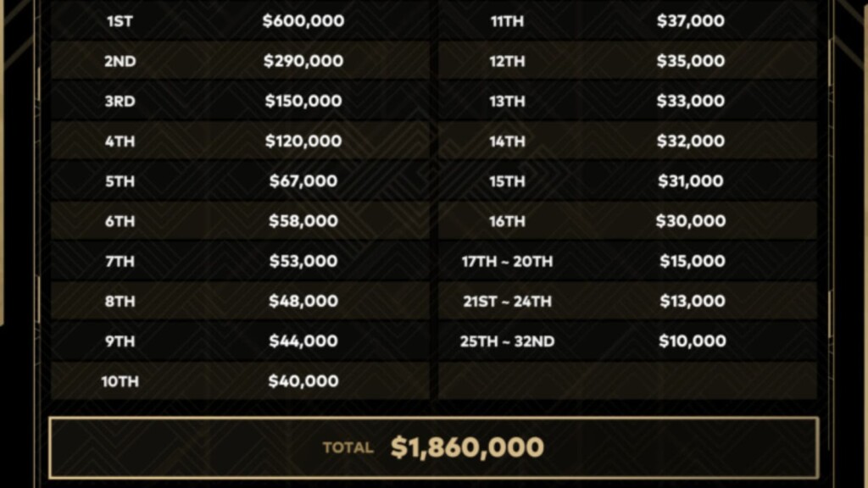Click the 11TH place label

click(507, 21)
